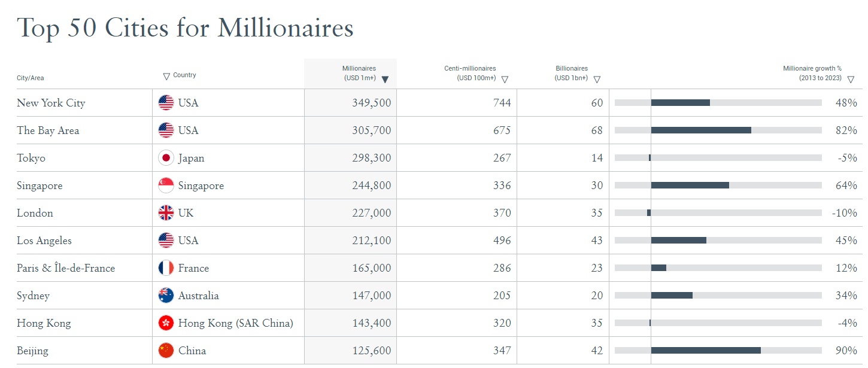
Task: Click the UK flag icon
Action: 166,213
